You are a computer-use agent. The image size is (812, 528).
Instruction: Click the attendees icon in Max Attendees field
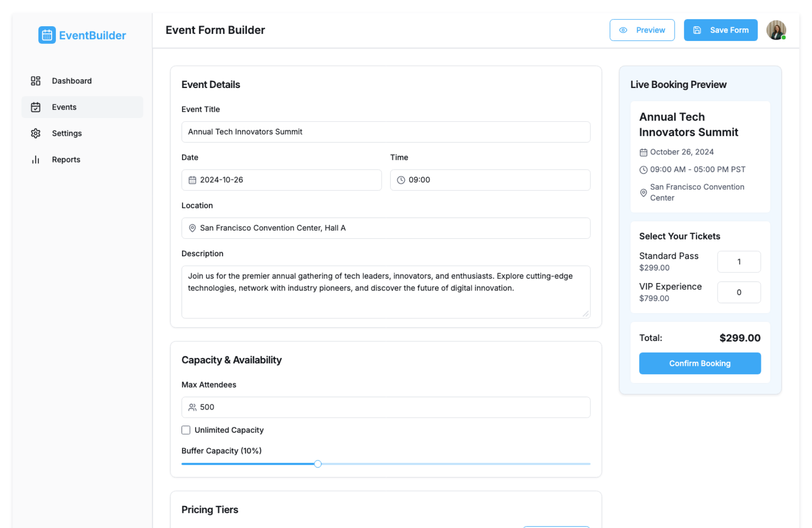point(192,407)
